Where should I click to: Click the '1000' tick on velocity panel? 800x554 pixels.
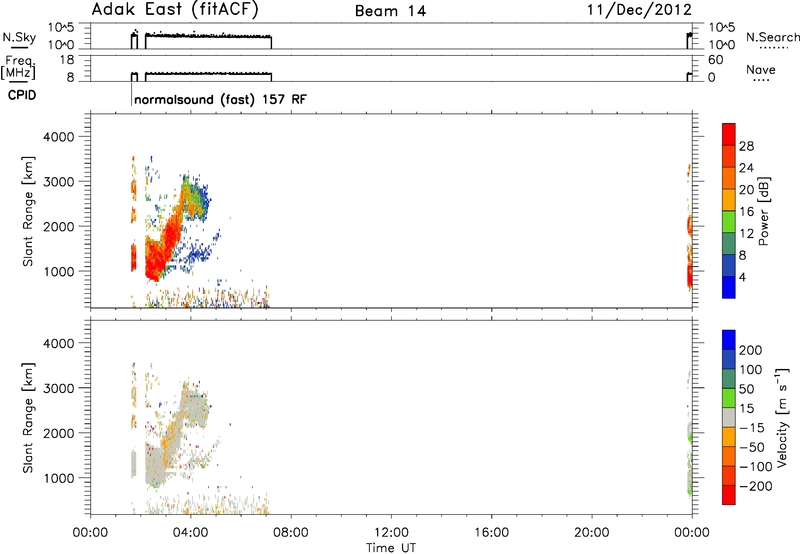pos(58,478)
